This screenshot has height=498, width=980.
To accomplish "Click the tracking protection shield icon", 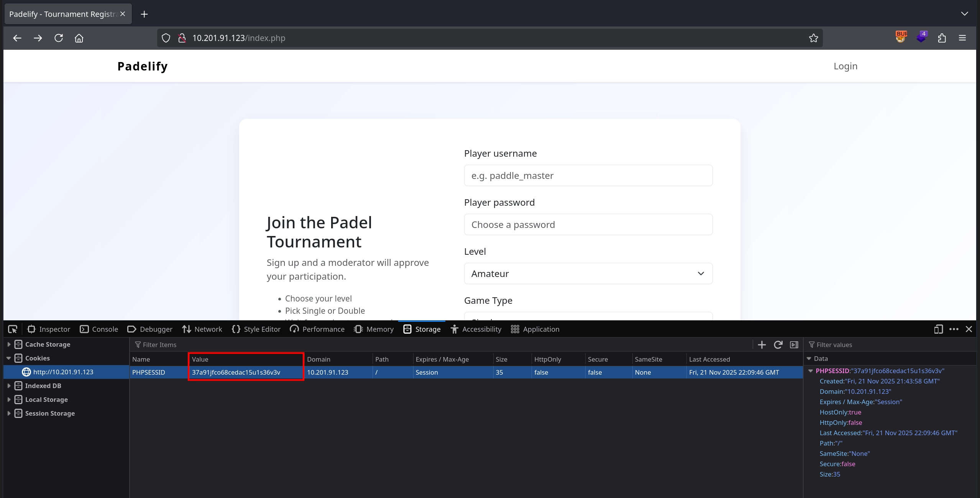I will coord(166,38).
